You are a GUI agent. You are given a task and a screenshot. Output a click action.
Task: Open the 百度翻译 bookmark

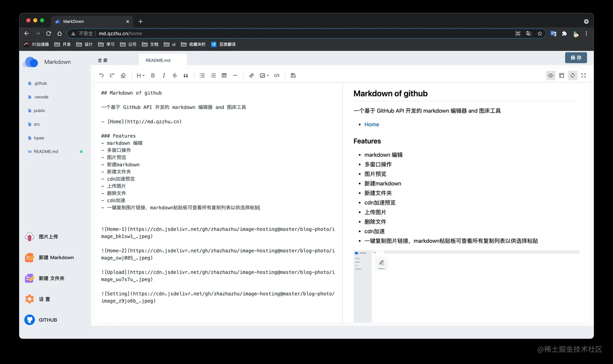(223, 45)
